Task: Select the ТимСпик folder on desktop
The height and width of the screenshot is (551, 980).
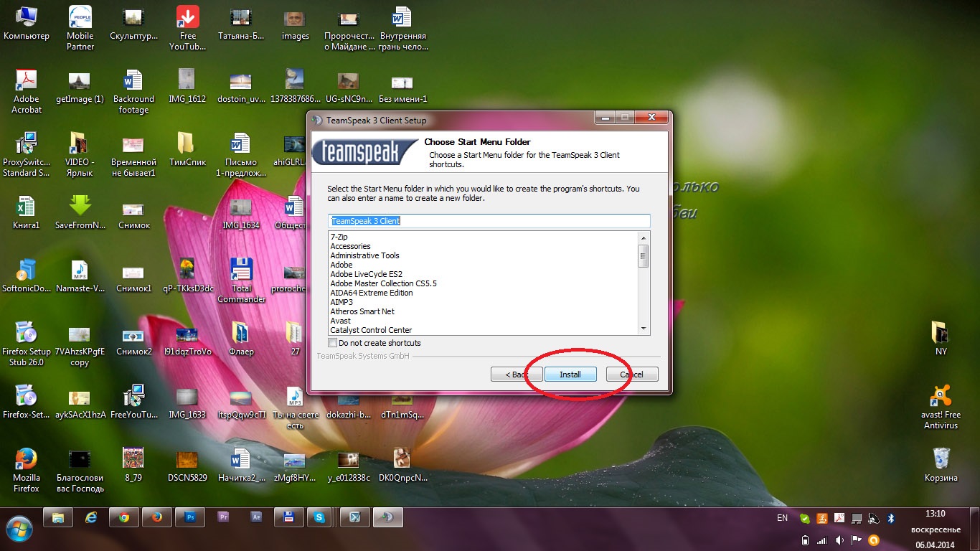Action: coord(187,149)
